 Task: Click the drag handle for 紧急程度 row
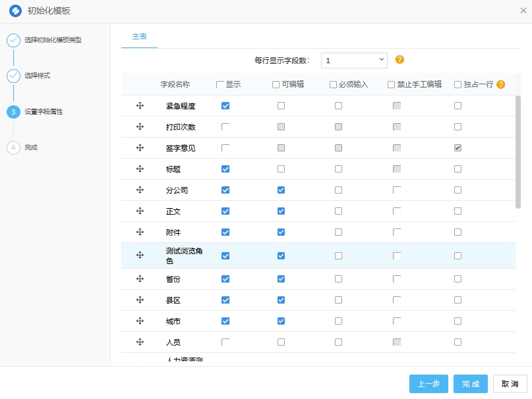pos(140,105)
